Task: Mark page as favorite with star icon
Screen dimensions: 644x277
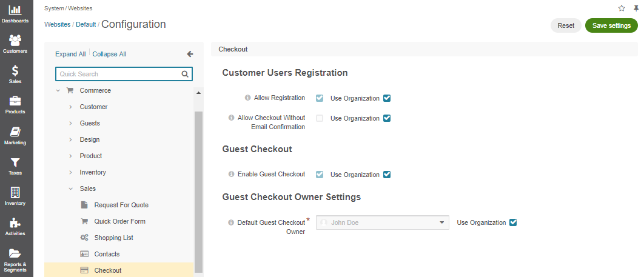Action: 622,8
